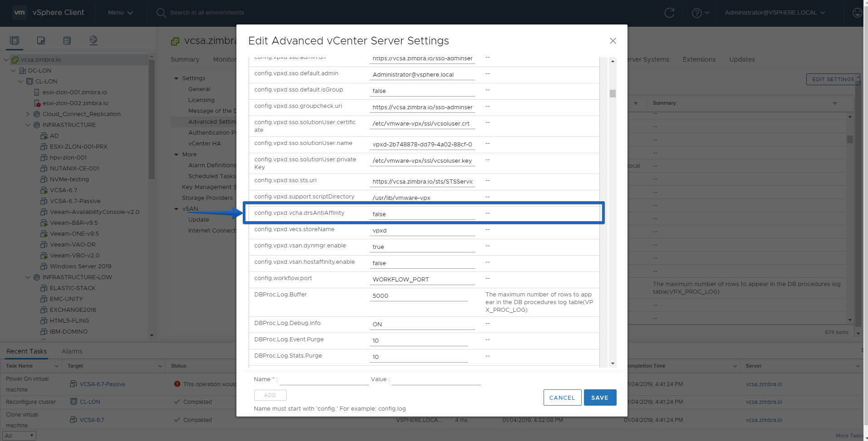Click the refresh icon in the top bar

click(x=669, y=13)
